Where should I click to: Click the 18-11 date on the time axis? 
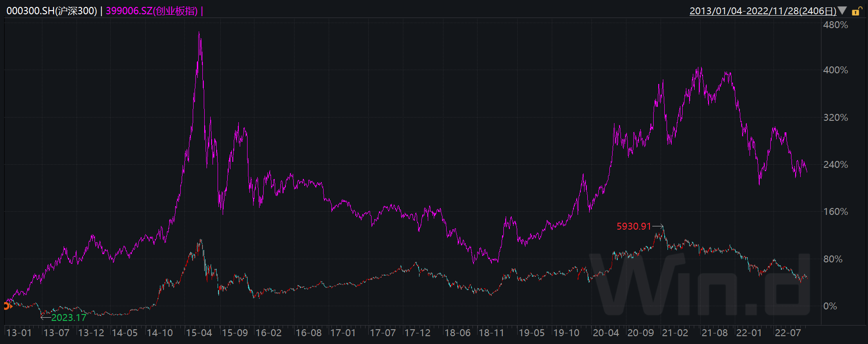click(491, 333)
